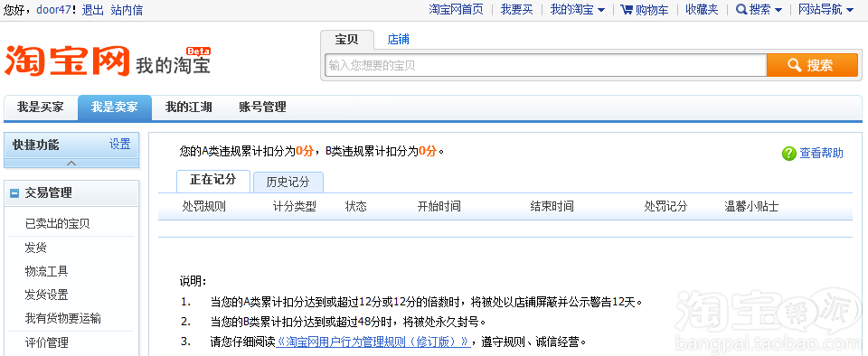This screenshot has width=868, height=356.
Task: Click the shopping cart icon
Action: pyautogui.click(x=627, y=9)
